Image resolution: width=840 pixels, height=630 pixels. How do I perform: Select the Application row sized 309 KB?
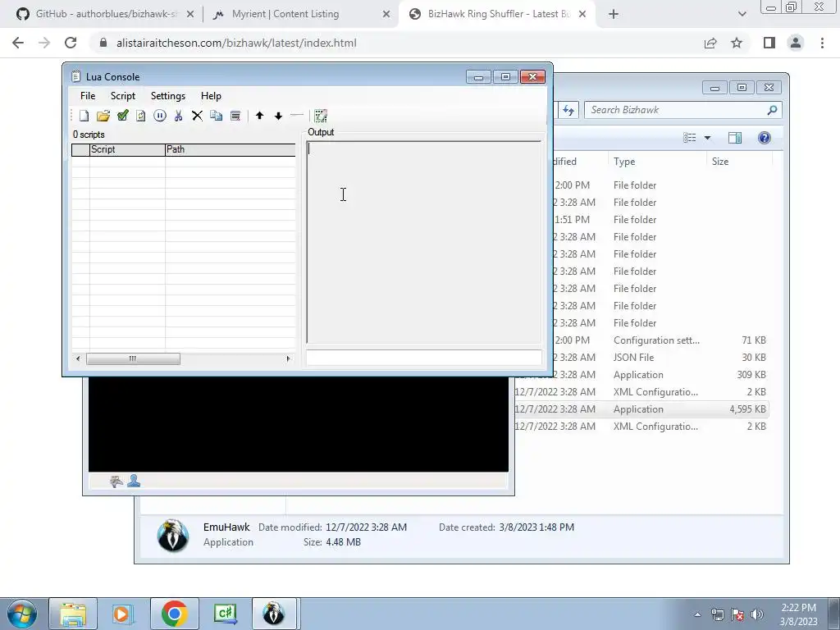[640, 374]
